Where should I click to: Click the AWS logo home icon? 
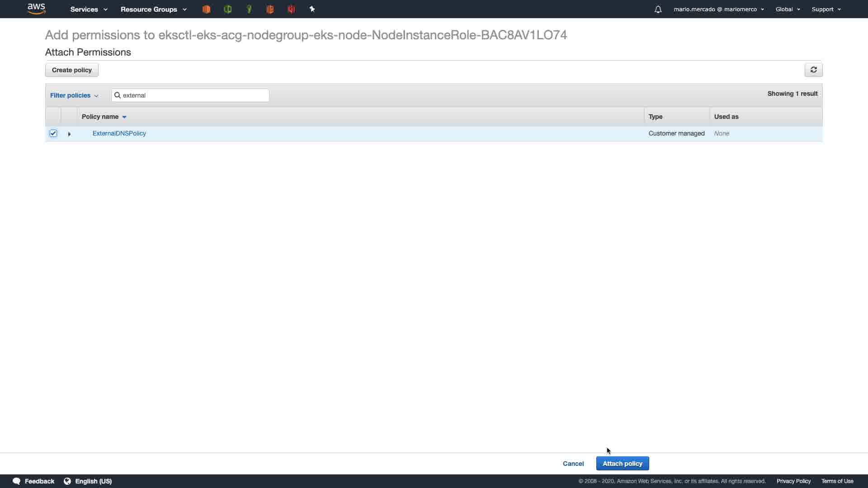(x=36, y=9)
